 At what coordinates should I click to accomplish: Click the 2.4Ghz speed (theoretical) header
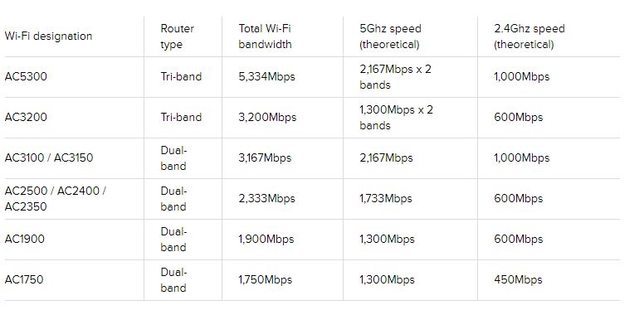pos(529,36)
